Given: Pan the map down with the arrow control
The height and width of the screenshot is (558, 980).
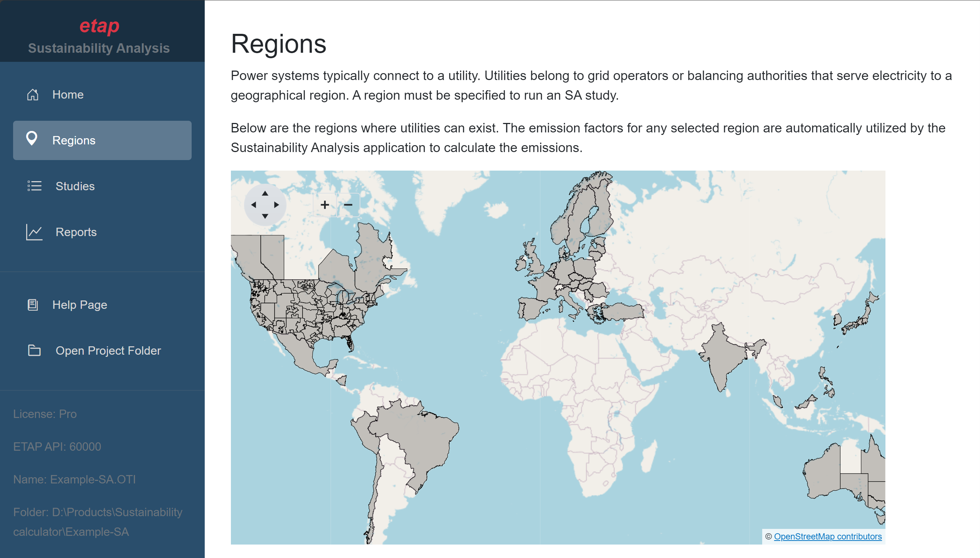Looking at the screenshot, I should [x=265, y=216].
